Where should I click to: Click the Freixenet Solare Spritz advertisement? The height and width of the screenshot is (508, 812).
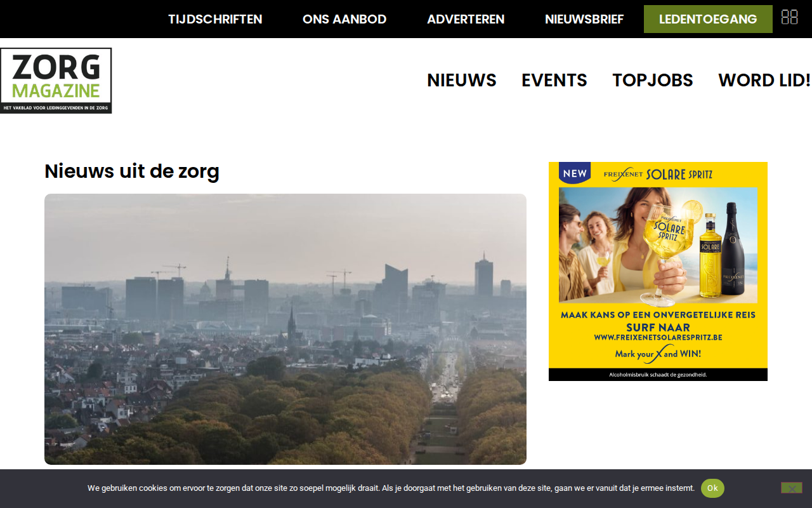[658, 271]
